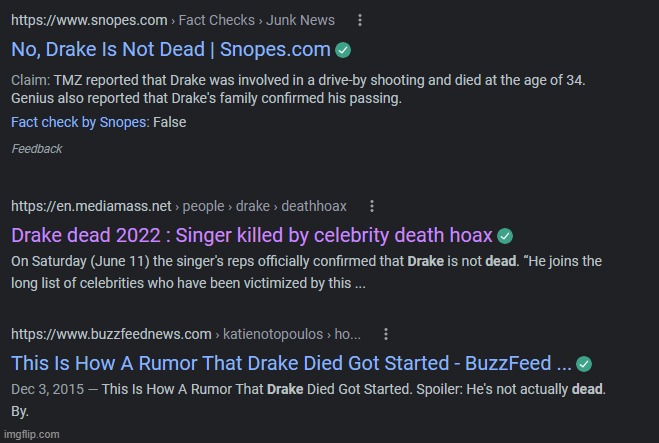Click the www.buzzfeednews.com URL breadcrumb
Viewport: 659px width, 443px height.
(x=111, y=334)
